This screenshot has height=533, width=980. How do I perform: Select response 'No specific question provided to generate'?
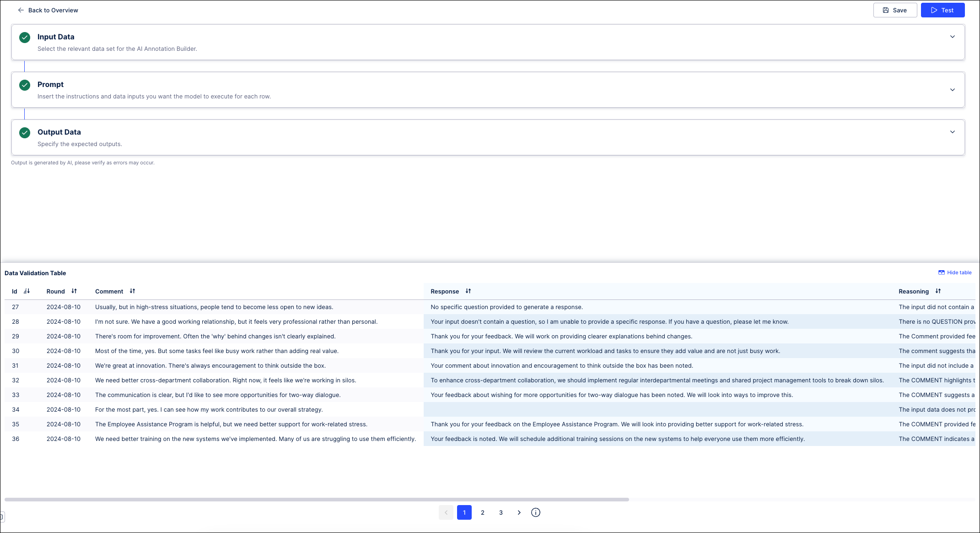pyautogui.click(x=506, y=307)
